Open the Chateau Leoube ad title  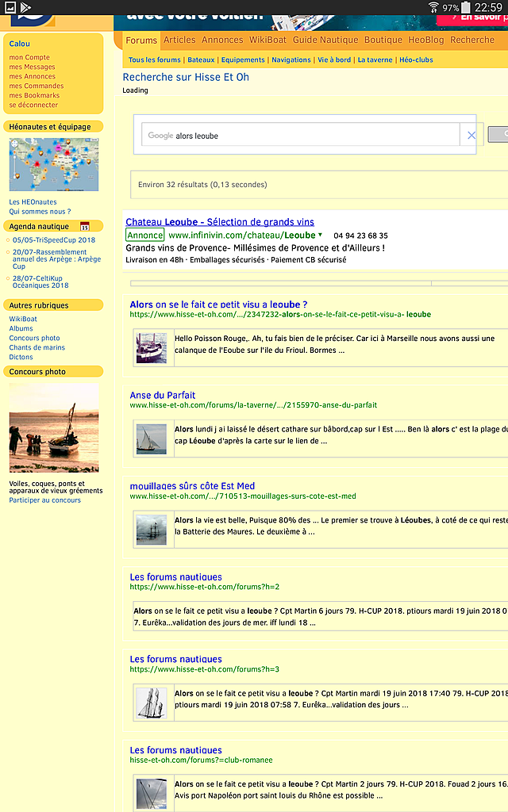220,222
